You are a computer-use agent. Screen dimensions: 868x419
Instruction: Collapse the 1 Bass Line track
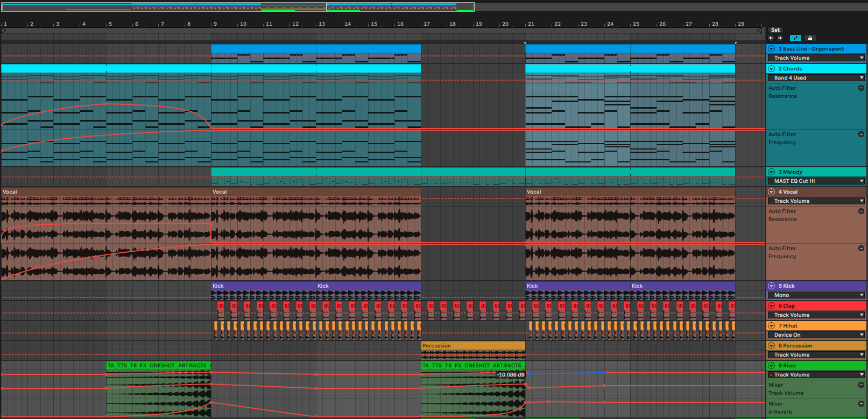pyautogui.click(x=772, y=49)
